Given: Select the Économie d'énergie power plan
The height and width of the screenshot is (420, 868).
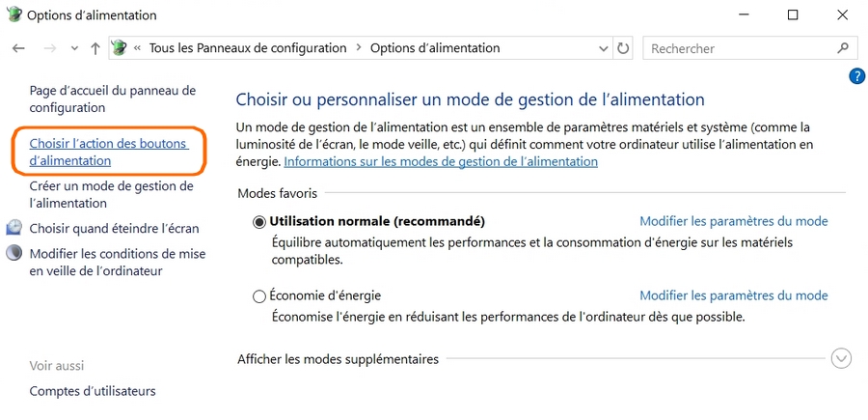Looking at the screenshot, I should pos(259,296).
